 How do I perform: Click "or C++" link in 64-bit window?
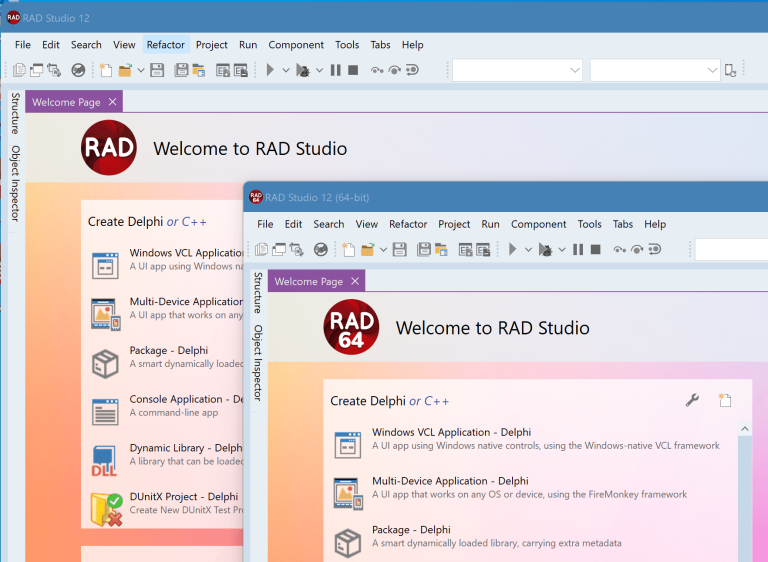pos(429,401)
